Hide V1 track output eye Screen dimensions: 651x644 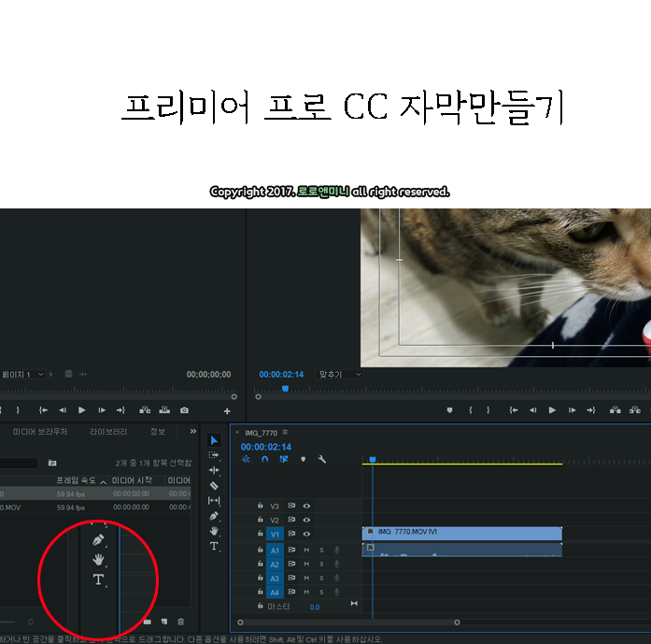point(306,534)
